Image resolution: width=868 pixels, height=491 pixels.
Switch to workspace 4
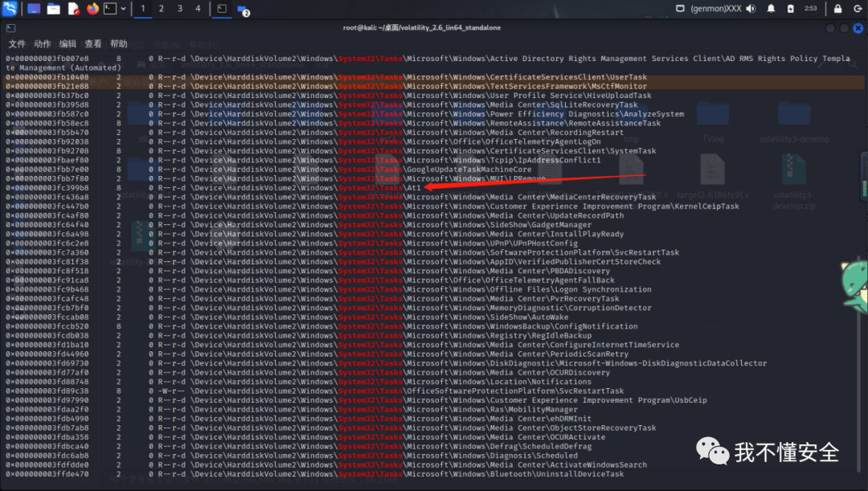[x=198, y=9]
